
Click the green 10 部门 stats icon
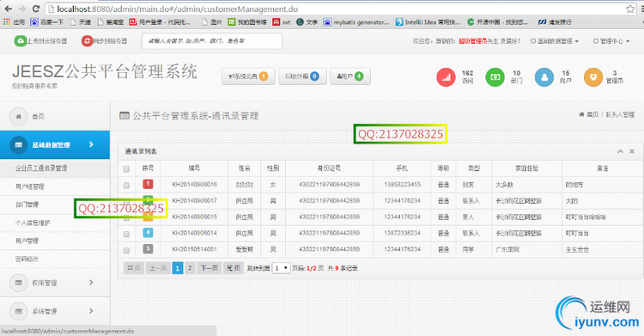(495, 76)
